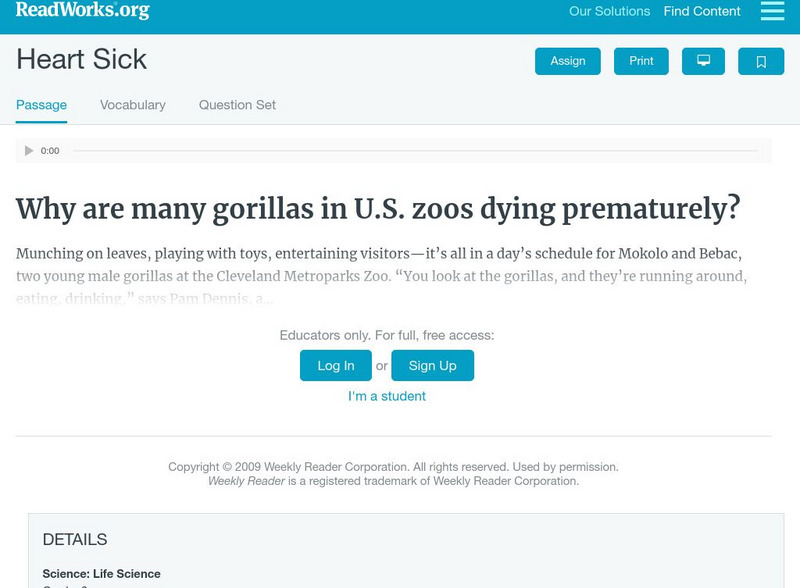The image size is (800, 588).
Task: Select the Passage tab
Action: pyautogui.click(x=41, y=105)
